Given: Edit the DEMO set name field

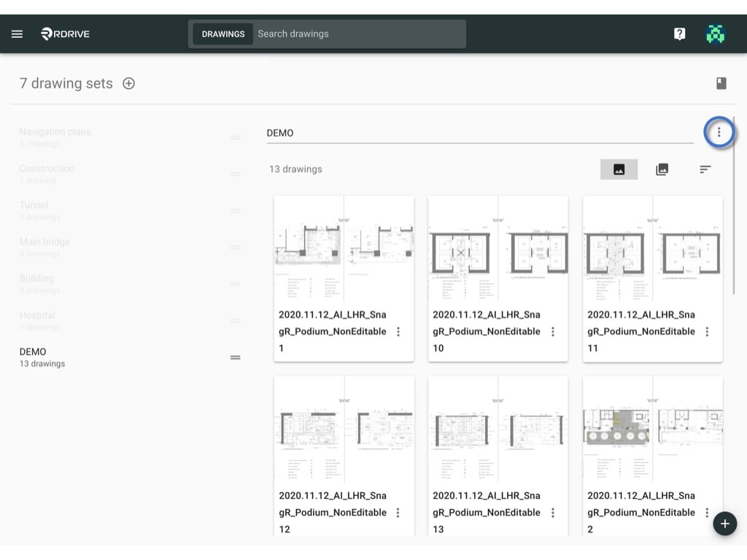Looking at the screenshot, I should click(x=480, y=133).
